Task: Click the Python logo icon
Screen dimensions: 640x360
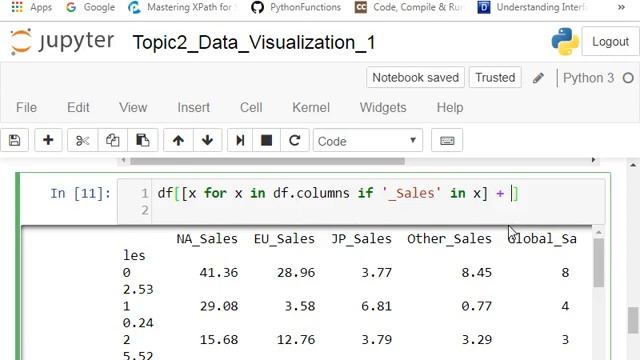Action: 565,41
